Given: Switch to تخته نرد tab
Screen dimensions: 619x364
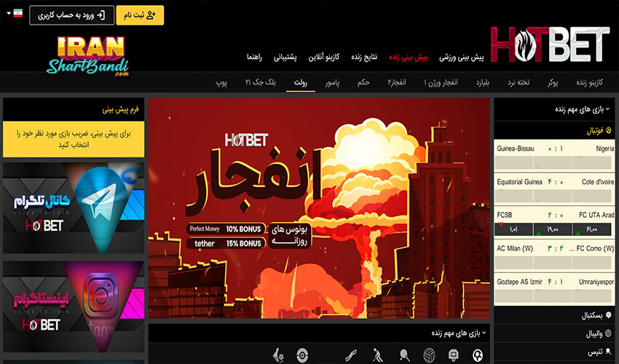Looking at the screenshot, I should (x=519, y=82).
